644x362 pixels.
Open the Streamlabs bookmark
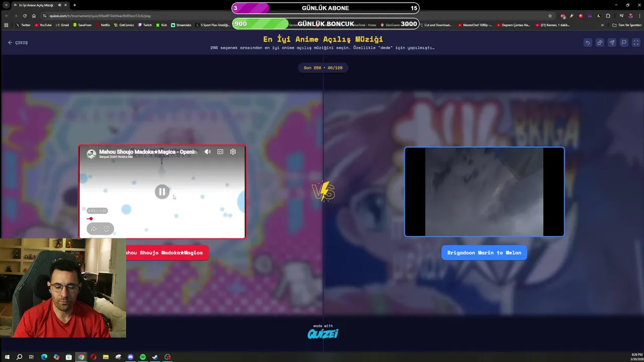click(x=181, y=25)
